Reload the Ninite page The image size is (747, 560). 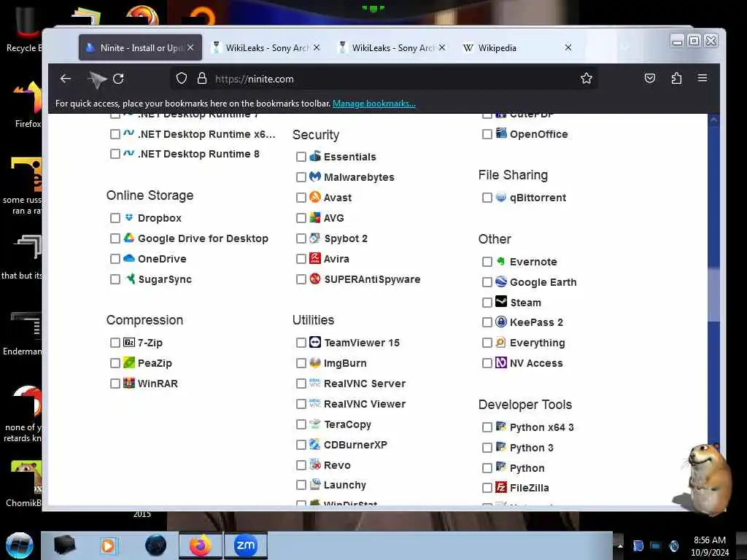point(118,79)
